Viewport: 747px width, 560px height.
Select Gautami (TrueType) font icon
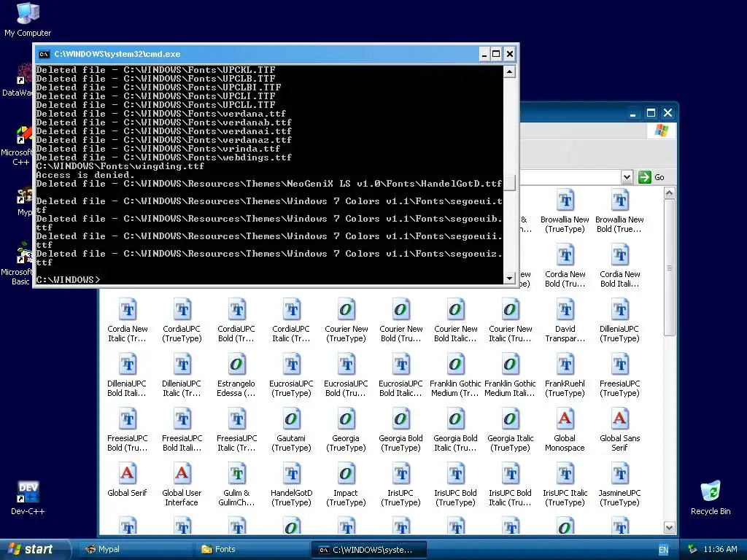point(291,429)
